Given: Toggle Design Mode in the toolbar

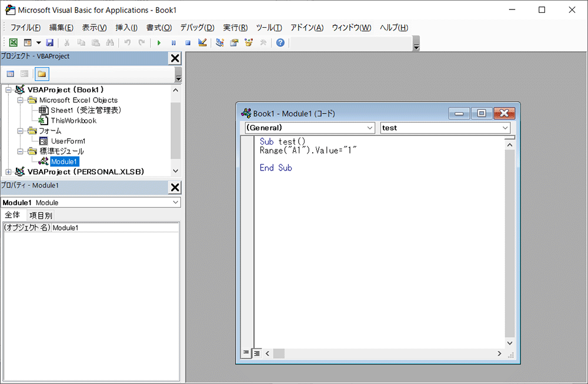Looking at the screenshot, I should pyautogui.click(x=203, y=43).
